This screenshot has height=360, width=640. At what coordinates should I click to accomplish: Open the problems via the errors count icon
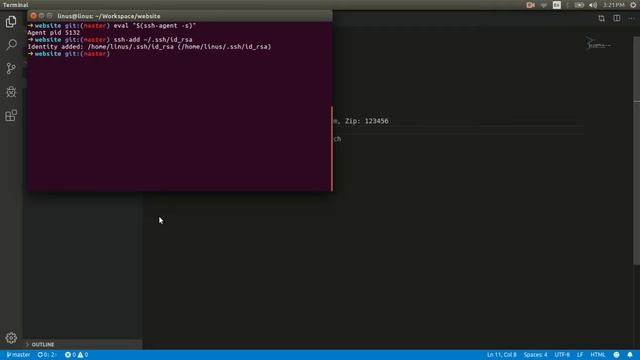coord(70,355)
